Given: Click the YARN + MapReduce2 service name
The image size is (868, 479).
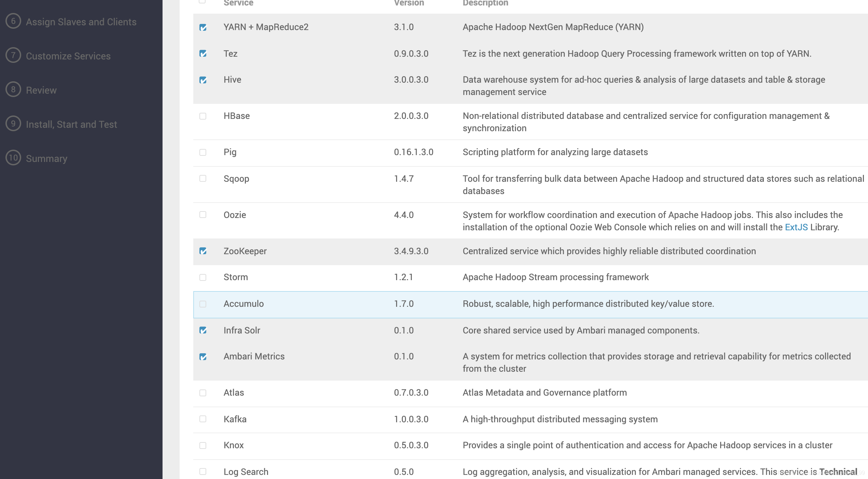Looking at the screenshot, I should (x=266, y=27).
